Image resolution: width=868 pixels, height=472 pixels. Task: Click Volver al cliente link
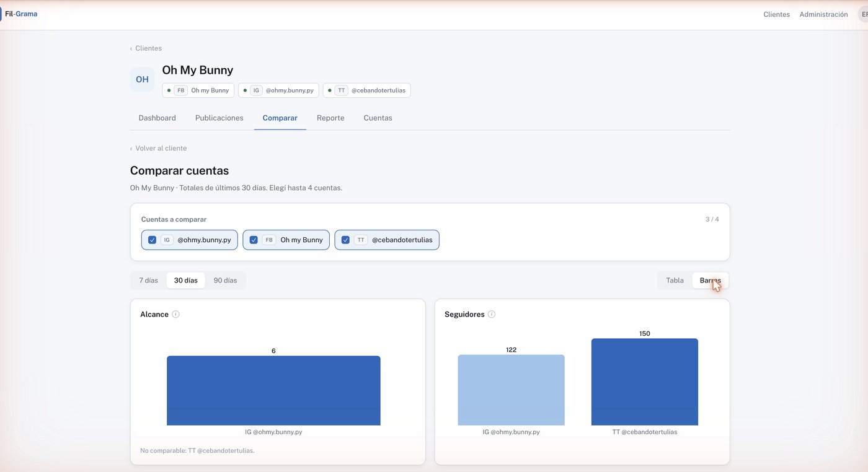pos(158,148)
